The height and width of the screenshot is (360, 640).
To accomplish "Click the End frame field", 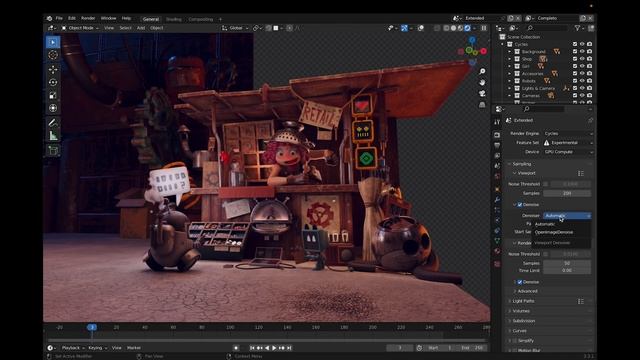I will coord(472,348).
